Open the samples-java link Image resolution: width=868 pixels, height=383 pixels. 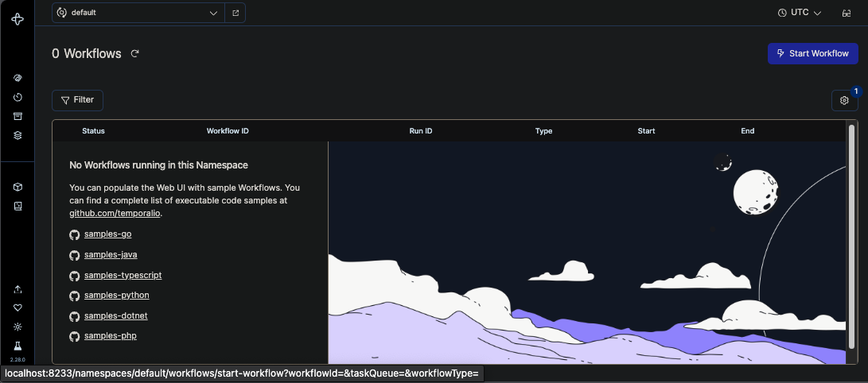click(111, 255)
